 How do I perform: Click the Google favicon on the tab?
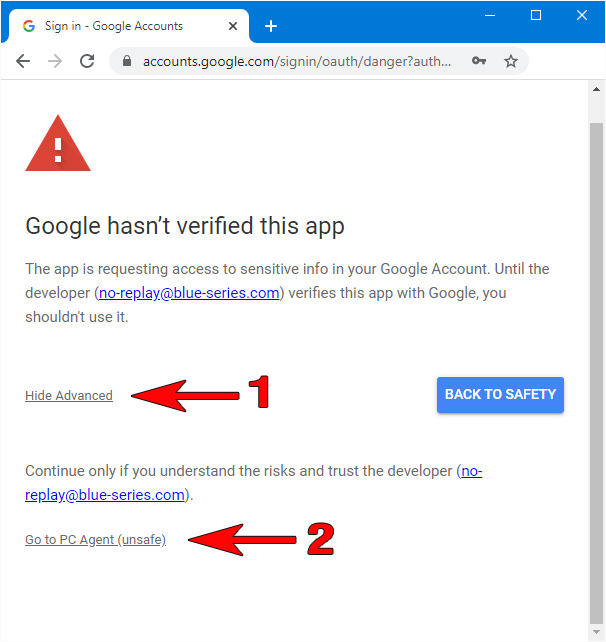[29, 26]
